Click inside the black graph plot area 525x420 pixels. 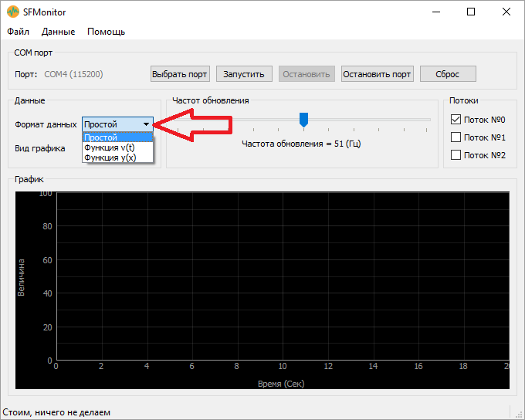(x=283, y=276)
